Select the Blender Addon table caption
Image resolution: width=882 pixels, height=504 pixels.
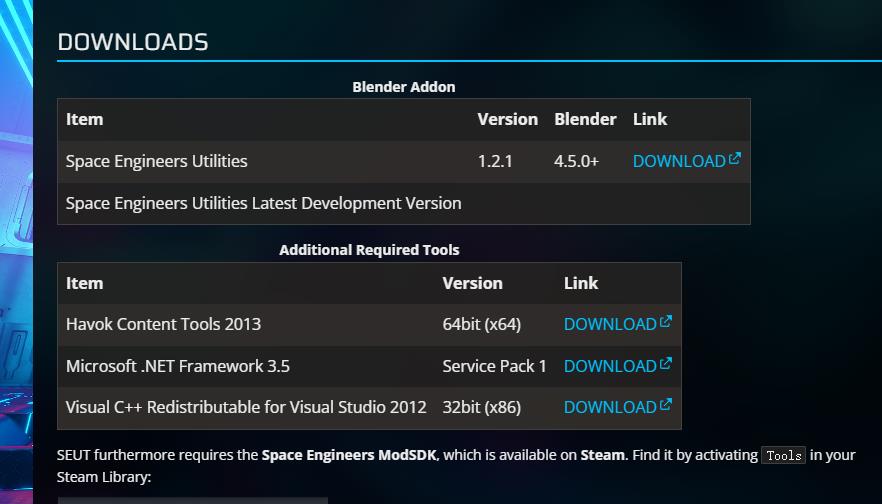click(x=403, y=87)
